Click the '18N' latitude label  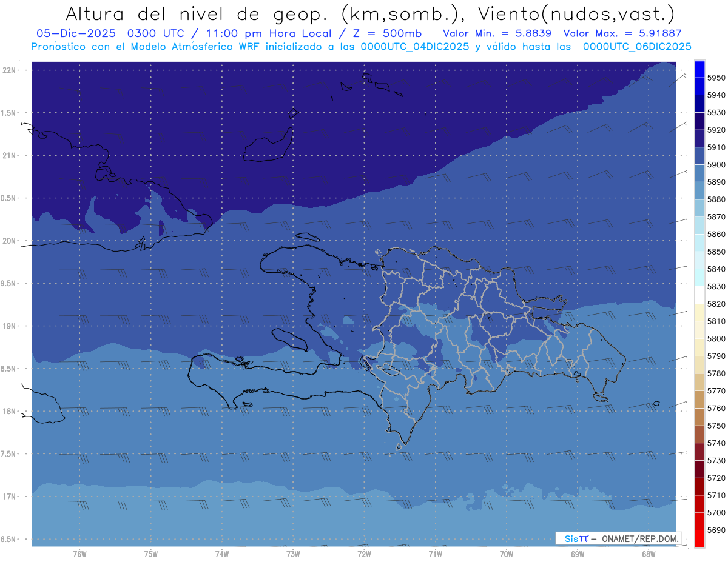tap(8, 412)
